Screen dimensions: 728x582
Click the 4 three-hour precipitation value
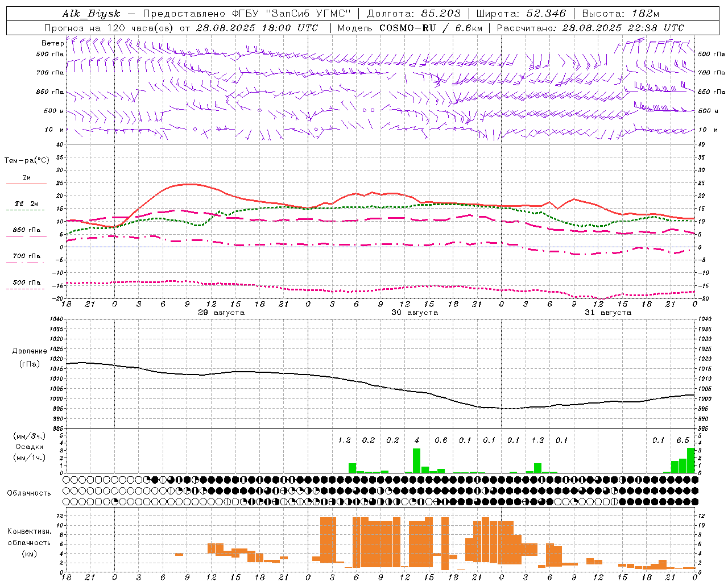click(x=417, y=440)
